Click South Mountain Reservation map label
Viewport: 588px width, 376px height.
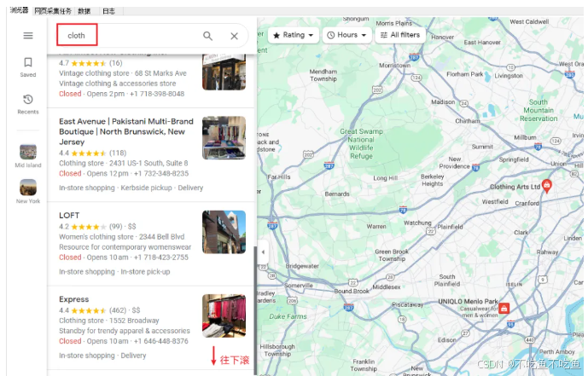539,110
